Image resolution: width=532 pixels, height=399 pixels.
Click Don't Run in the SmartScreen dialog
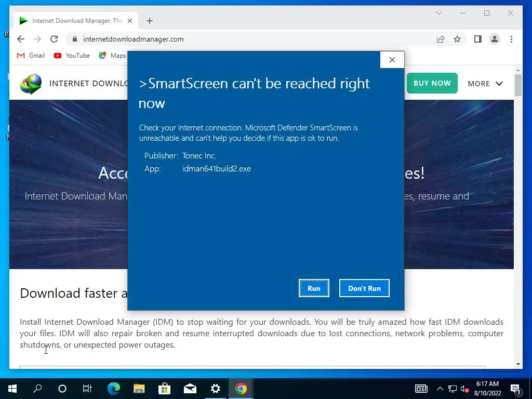pos(364,288)
